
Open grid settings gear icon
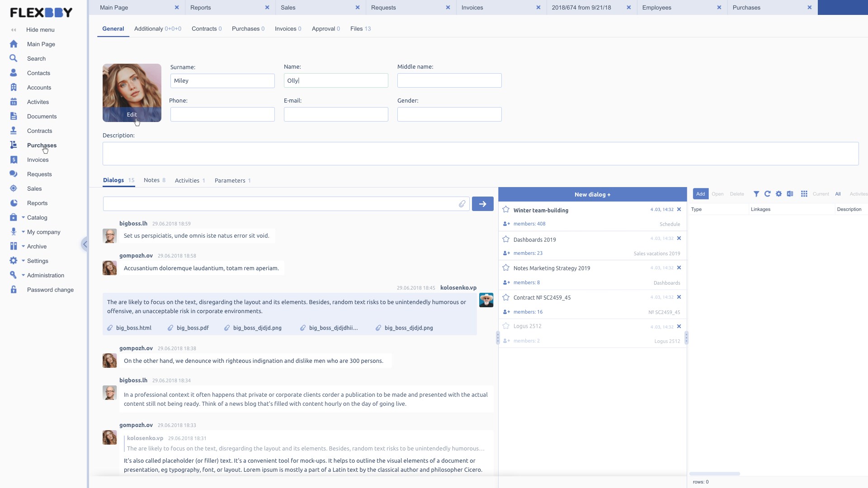778,194
